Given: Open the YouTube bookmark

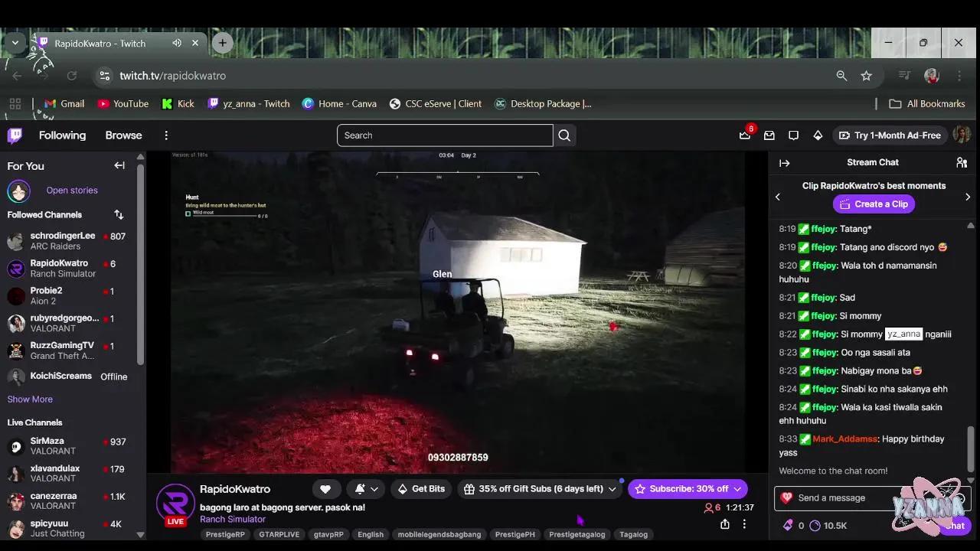Looking at the screenshot, I should (x=122, y=104).
